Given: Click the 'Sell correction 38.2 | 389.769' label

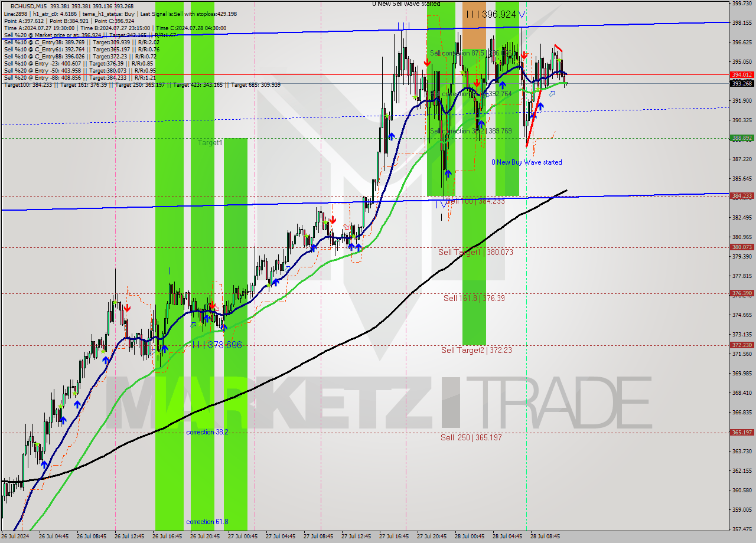Looking at the screenshot, I should point(471,131).
